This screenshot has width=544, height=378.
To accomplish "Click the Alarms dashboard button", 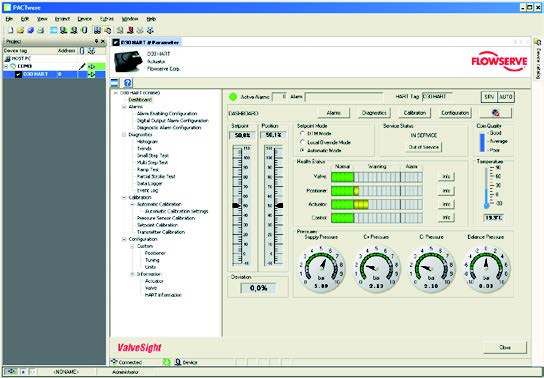I will (x=334, y=113).
